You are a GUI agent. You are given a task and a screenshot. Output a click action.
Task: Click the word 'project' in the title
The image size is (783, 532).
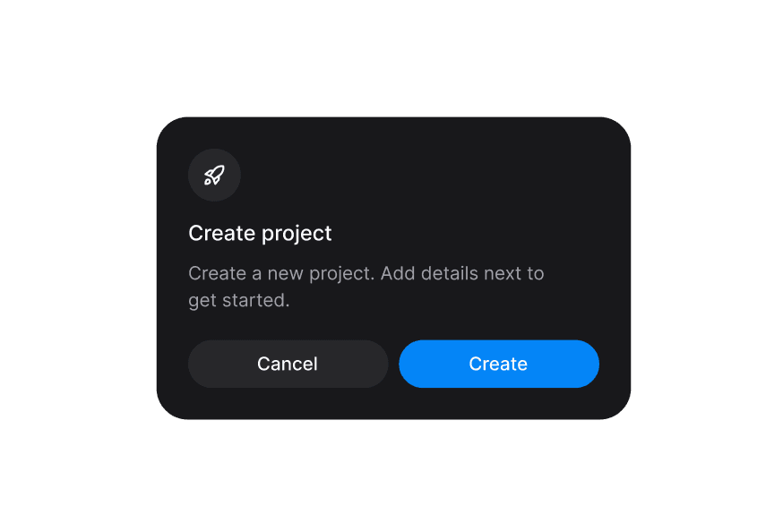pyautogui.click(x=296, y=235)
